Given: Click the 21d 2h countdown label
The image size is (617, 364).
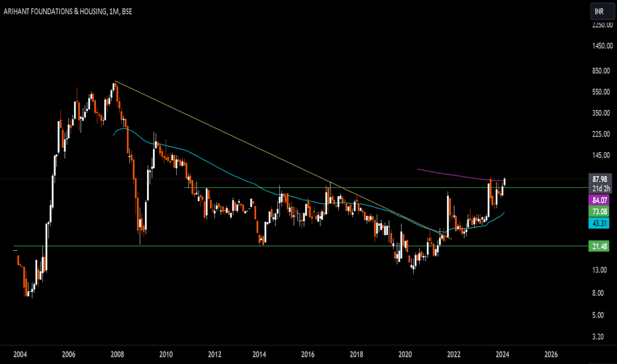Looking at the screenshot, I should pyautogui.click(x=600, y=189).
